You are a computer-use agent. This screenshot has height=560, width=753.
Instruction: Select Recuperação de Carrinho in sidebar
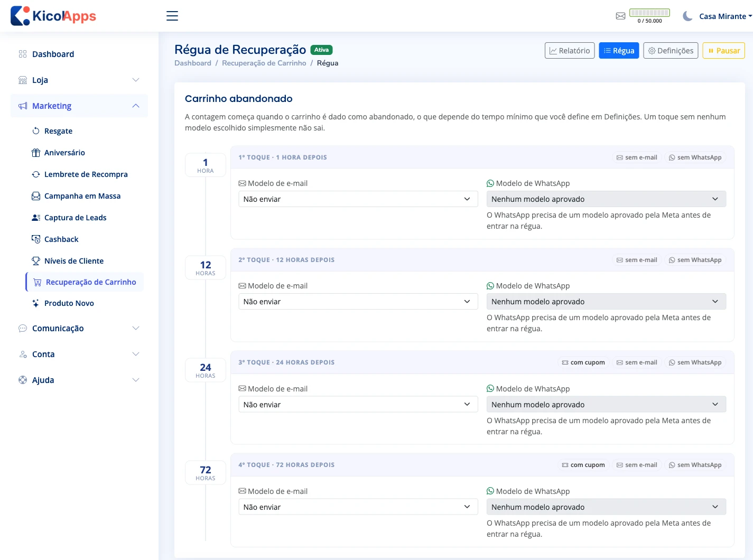click(85, 282)
